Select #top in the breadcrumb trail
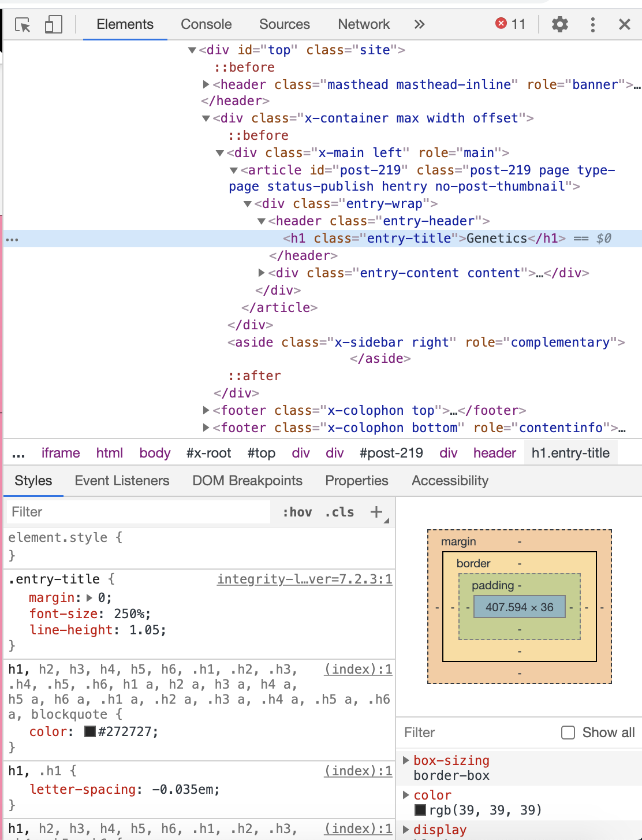Viewport: 642px width, 840px height. click(262, 453)
